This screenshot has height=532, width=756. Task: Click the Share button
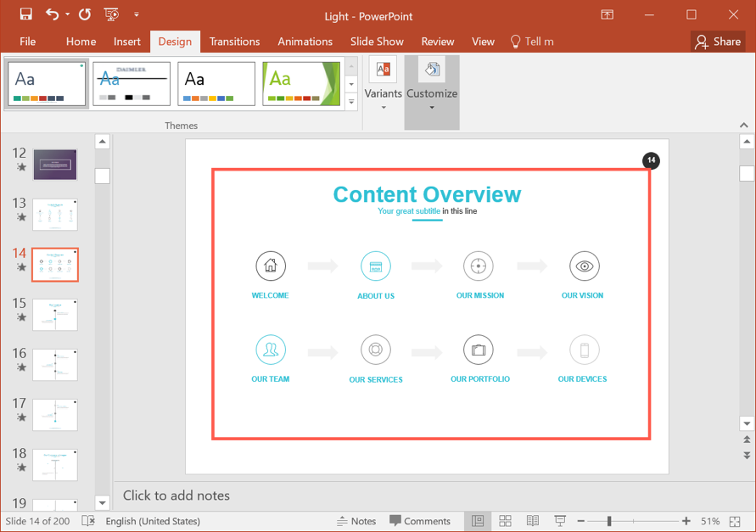coord(717,42)
